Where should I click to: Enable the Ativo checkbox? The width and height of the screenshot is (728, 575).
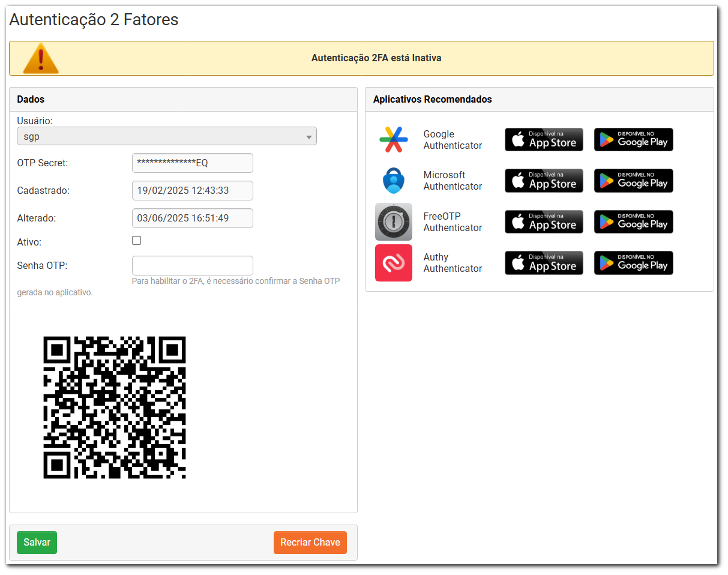pos(137,241)
